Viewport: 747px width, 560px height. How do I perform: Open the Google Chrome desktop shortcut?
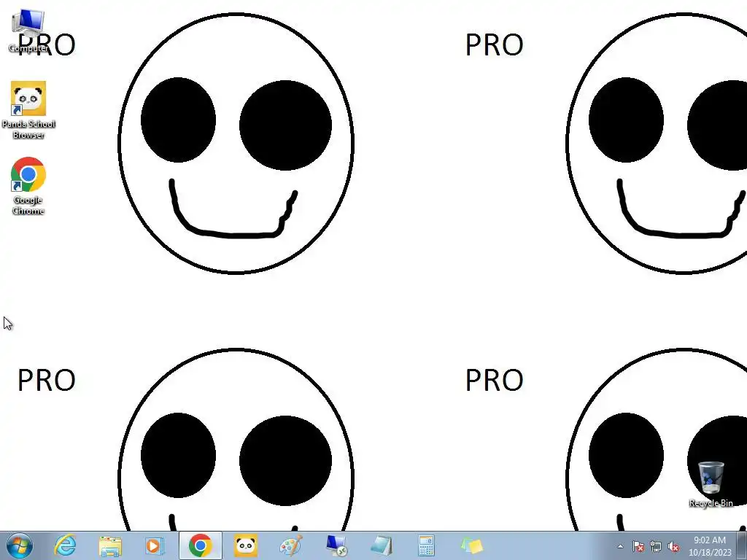[28, 186]
